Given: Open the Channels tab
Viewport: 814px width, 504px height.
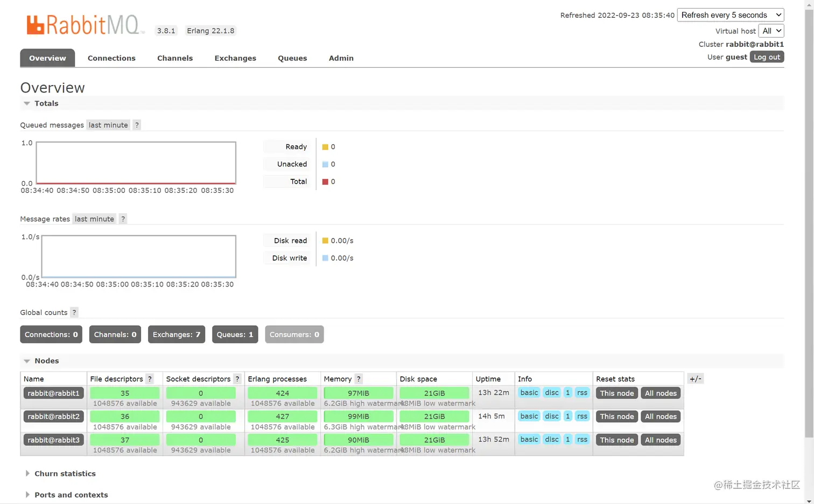Looking at the screenshot, I should click(x=175, y=58).
